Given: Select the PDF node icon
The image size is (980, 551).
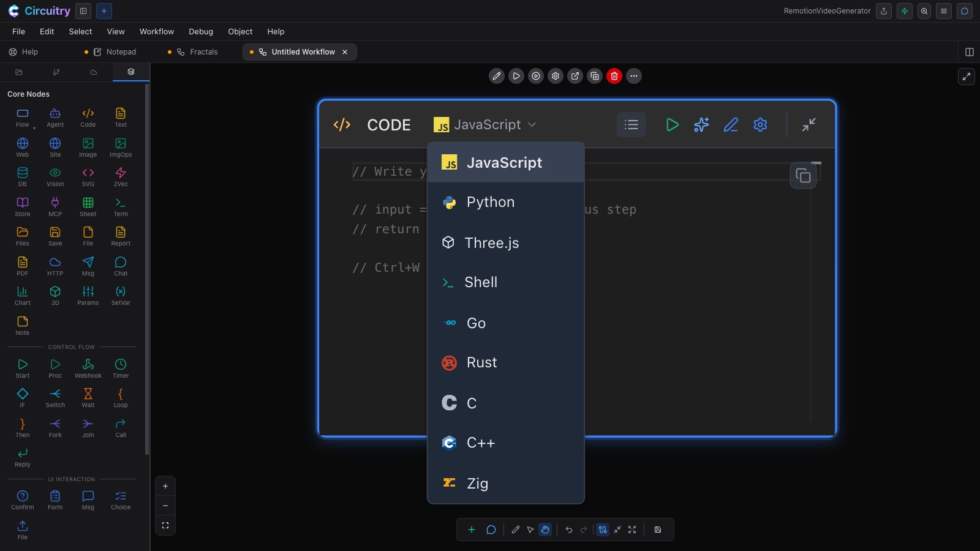Looking at the screenshot, I should coord(23,266).
